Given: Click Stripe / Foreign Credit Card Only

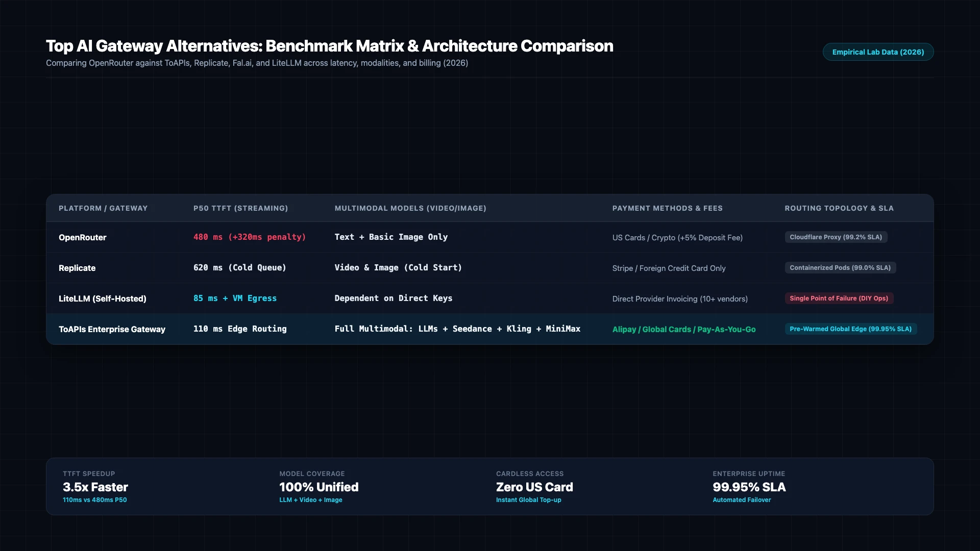Looking at the screenshot, I should coord(669,268).
